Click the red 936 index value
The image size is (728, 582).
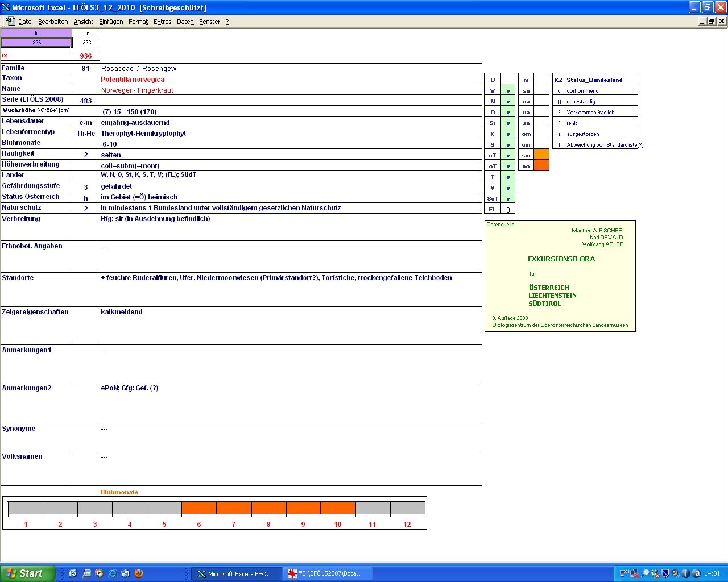pos(86,56)
